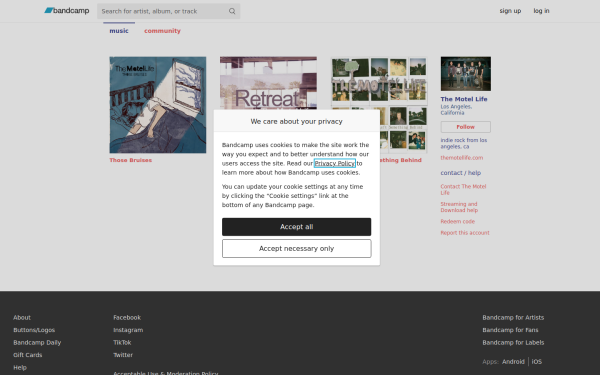This screenshot has width=600, height=375.
Task: Open Bandcamp for Artists link
Action: click(513, 318)
